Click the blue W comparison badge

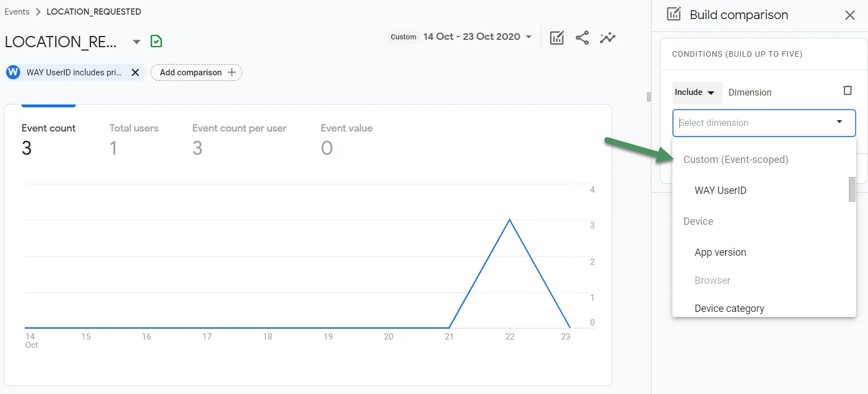(x=13, y=73)
